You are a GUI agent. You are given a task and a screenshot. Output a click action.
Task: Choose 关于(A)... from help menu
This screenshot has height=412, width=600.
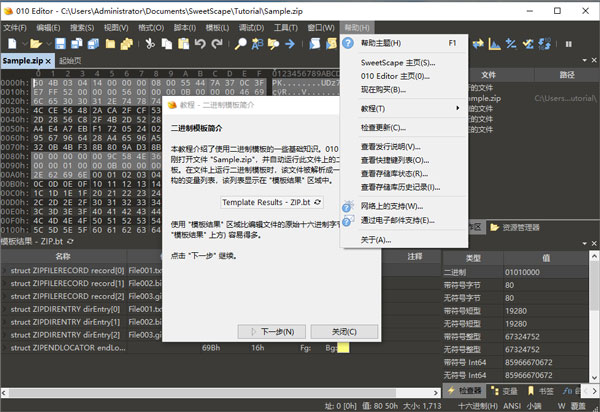[376, 240]
